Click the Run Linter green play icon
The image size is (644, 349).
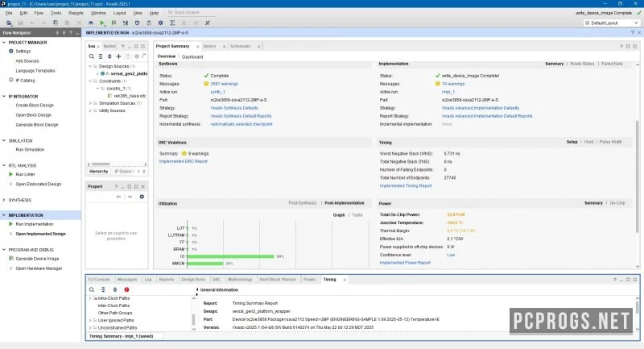tap(10, 174)
